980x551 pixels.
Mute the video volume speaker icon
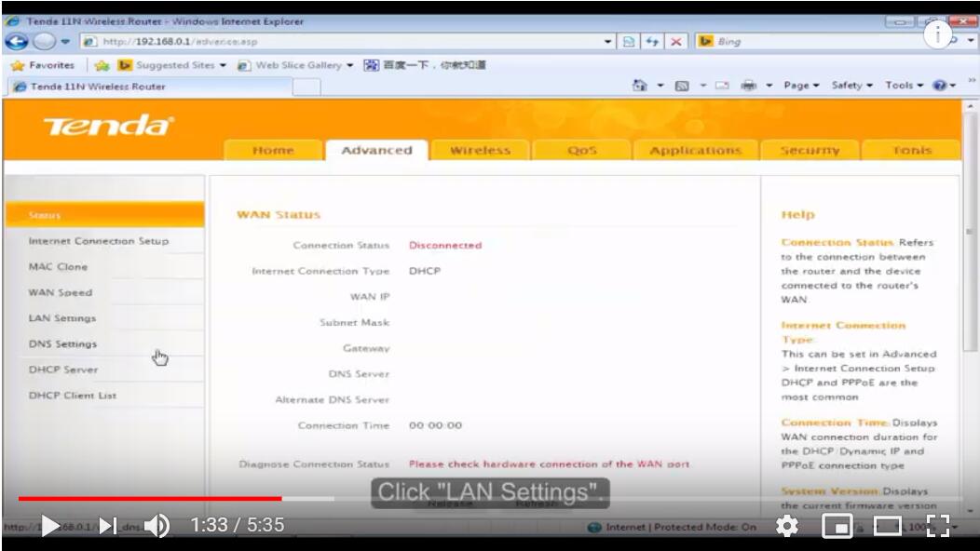pyautogui.click(x=157, y=527)
